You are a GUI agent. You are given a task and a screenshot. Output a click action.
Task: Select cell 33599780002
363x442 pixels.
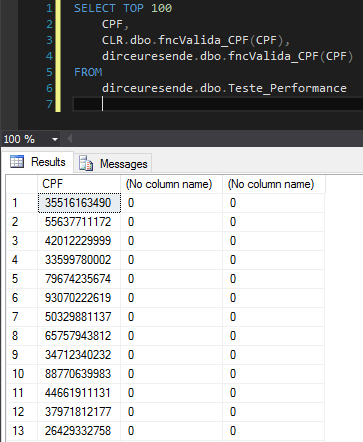79,260
